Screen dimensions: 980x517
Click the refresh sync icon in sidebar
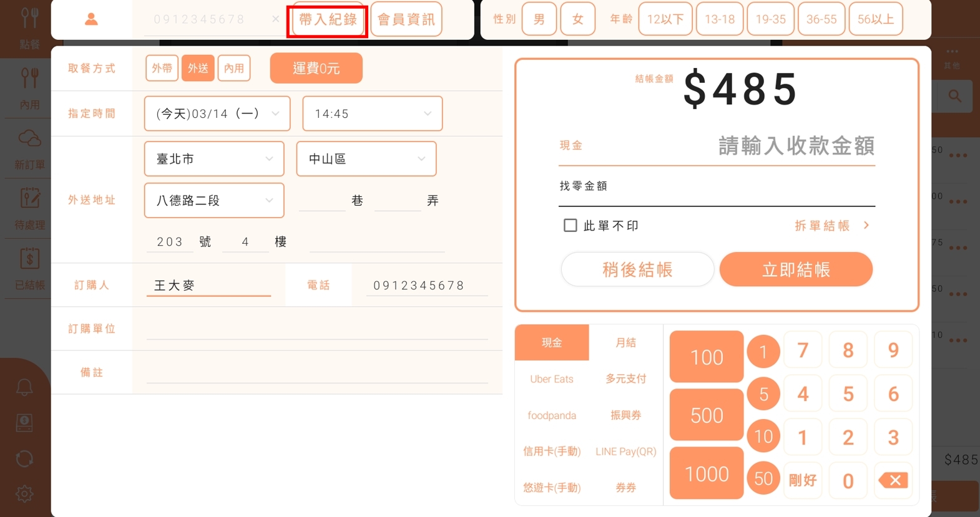[24, 459]
